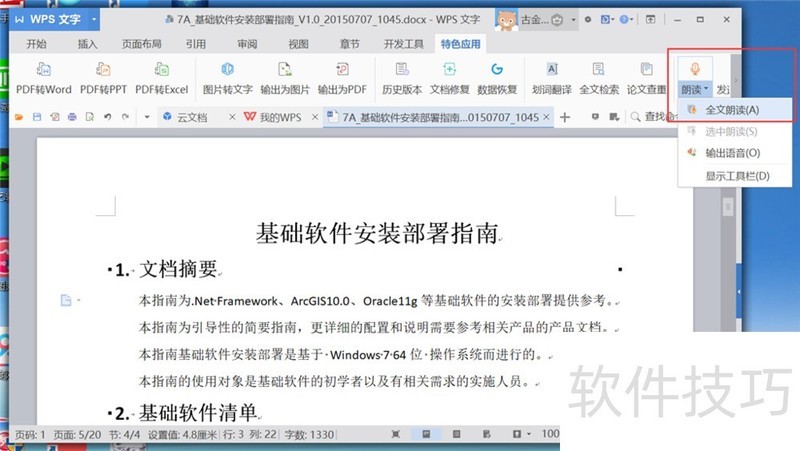The width and height of the screenshot is (800, 451).
Task: Expand the quick access toolbar customize arrow
Action: [147, 117]
